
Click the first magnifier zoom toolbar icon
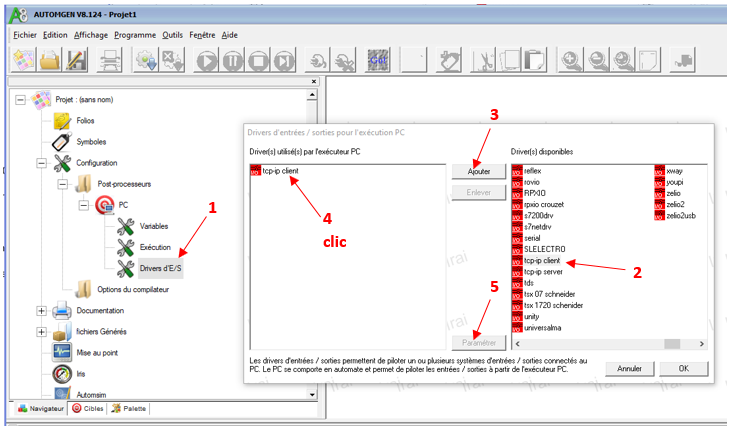coord(571,60)
